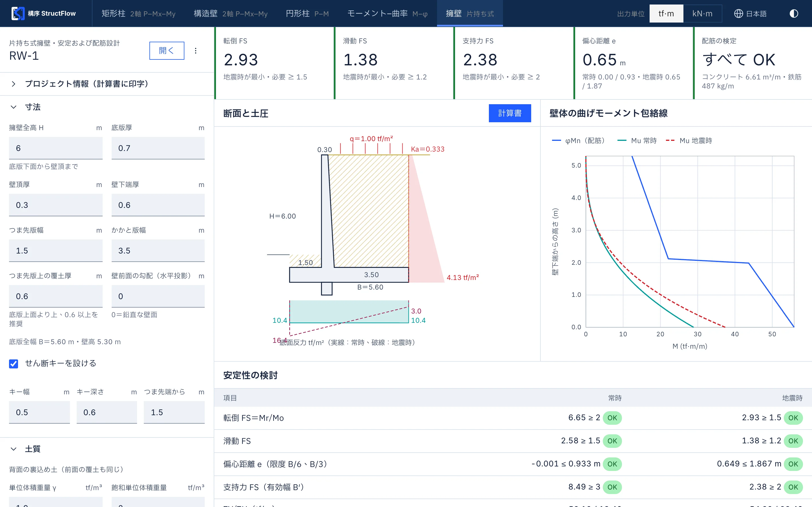Click the 擁壁全高 H input field
812x507 pixels.
pyautogui.click(x=56, y=148)
